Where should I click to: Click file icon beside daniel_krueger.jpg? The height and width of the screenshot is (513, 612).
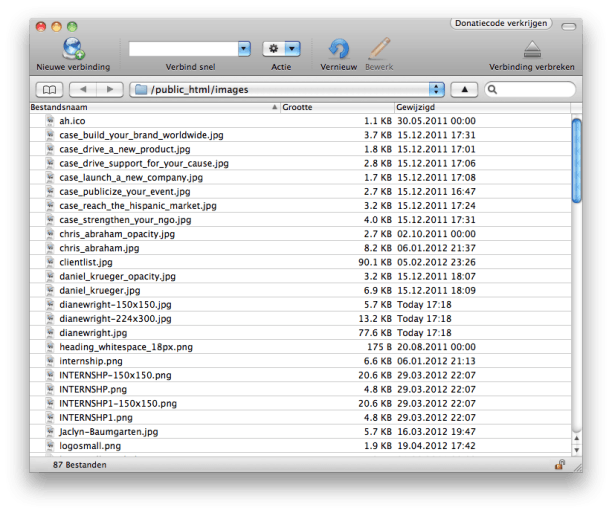coord(50,290)
